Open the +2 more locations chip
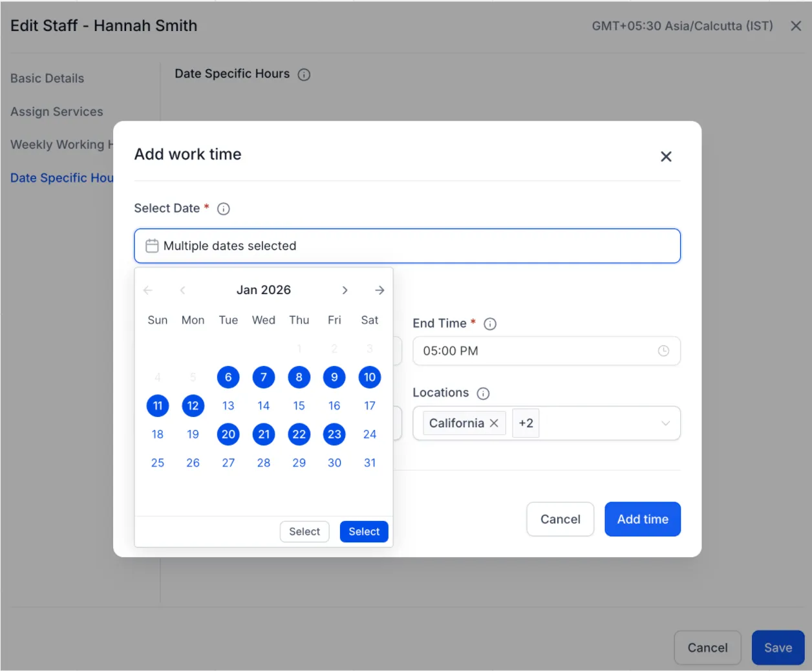 tap(526, 423)
